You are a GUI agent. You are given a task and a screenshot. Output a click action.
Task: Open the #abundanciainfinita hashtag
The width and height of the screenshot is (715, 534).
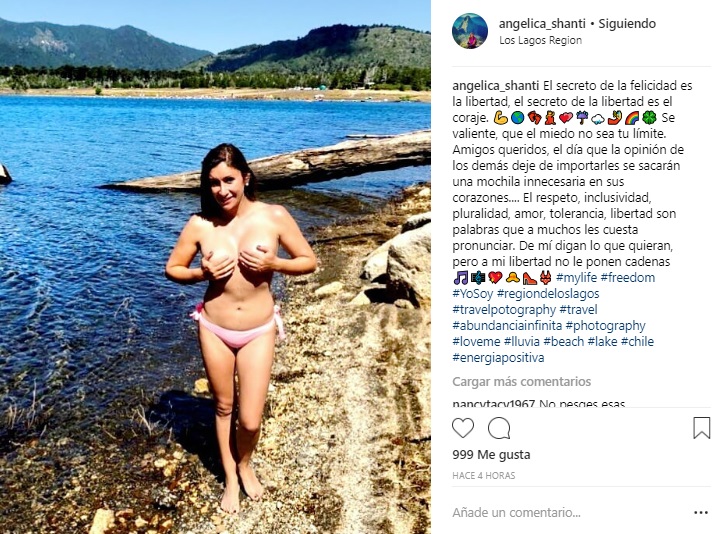point(507,326)
